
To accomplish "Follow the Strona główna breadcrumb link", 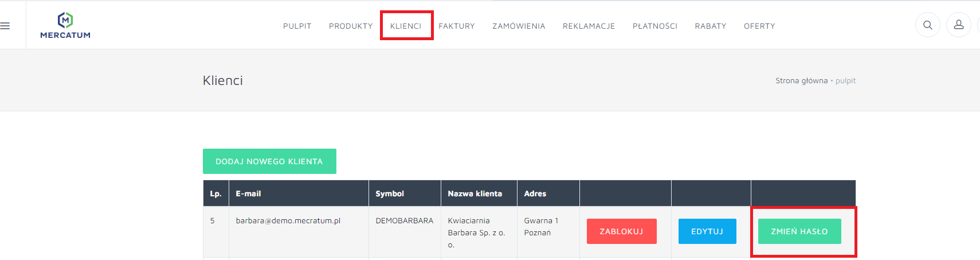I will click(x=801, y=81).
